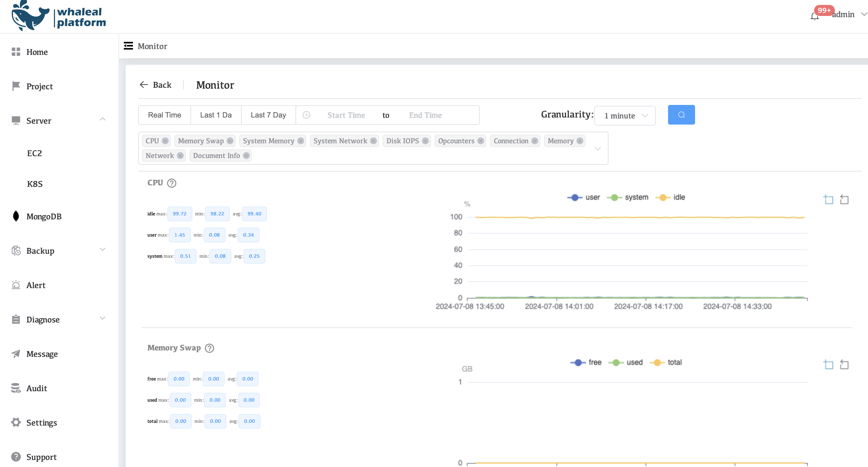Remove the Disk IOPS tag
The height and width of the screenshot is (467, 868).
(425, 141)
